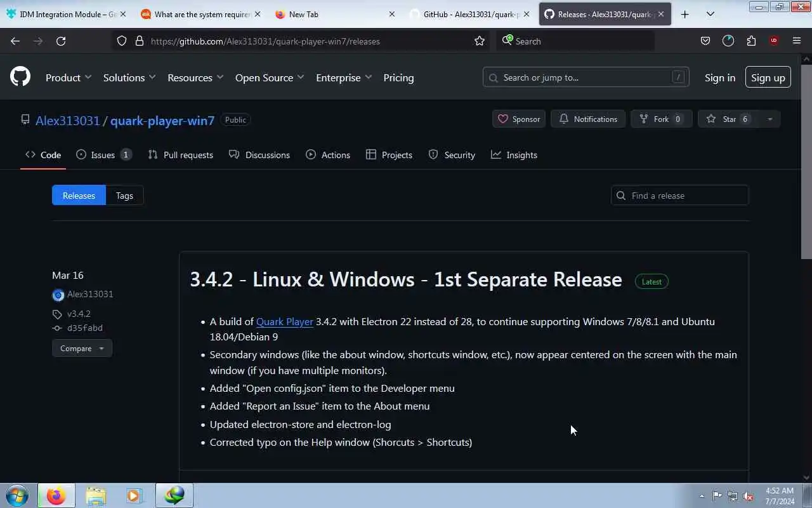Click Latest release badge
Screen dimensions: 812x508
[652, 282]
